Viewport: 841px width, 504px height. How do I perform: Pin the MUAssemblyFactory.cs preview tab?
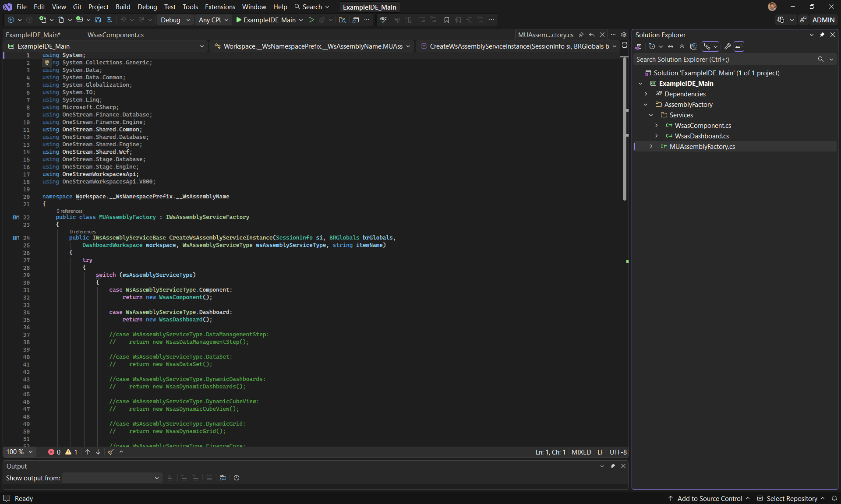coord(581,35)
